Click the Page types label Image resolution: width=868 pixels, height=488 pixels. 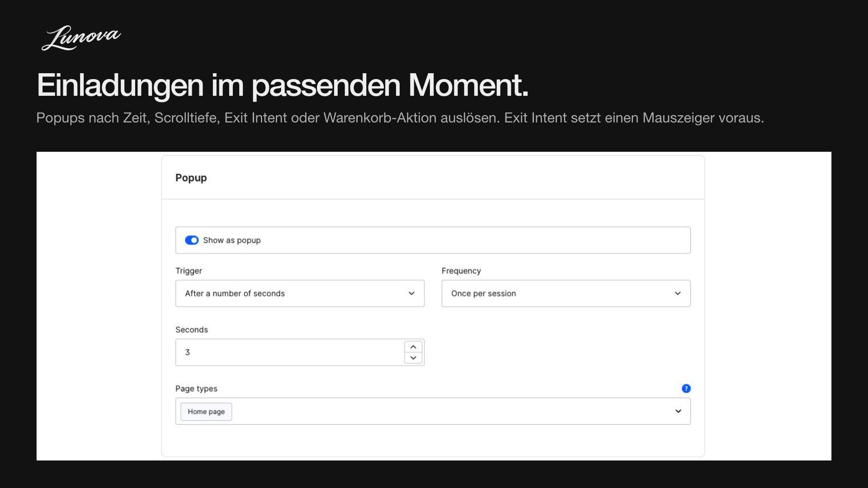[x=196, y=389]
